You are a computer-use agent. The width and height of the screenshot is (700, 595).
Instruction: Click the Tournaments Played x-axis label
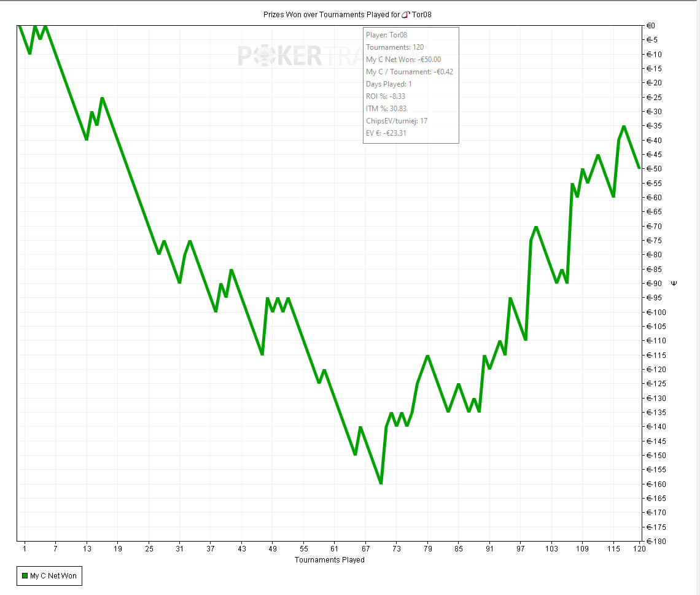click(329, 560)
